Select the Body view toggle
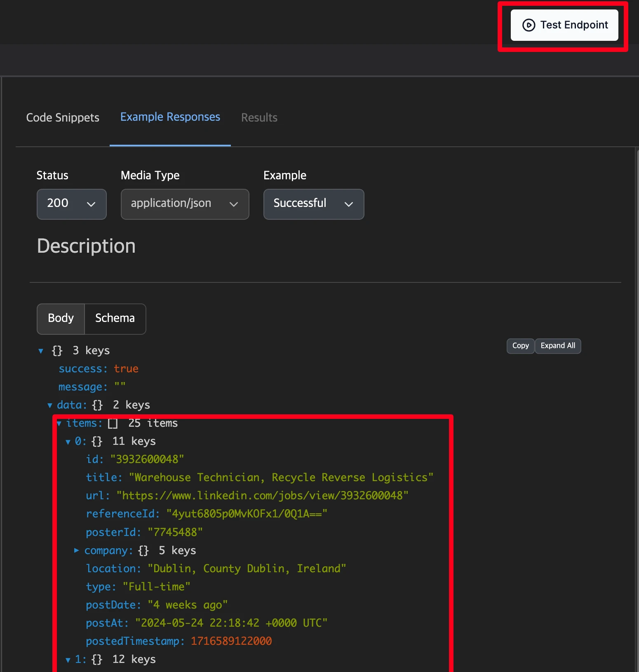This screenshot has width=639, height=672. (x=61, y=318)
